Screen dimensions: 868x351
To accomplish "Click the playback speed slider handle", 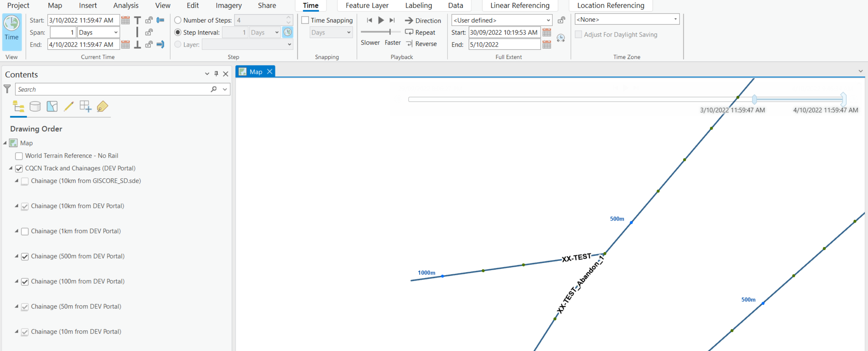I will pyautogui.click(x=390, y=32).
